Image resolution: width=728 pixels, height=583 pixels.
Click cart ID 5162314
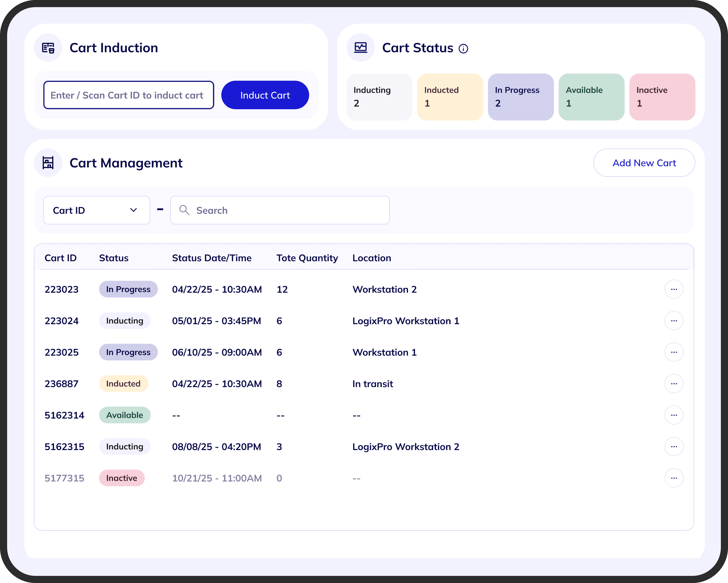tap(64, 415)
